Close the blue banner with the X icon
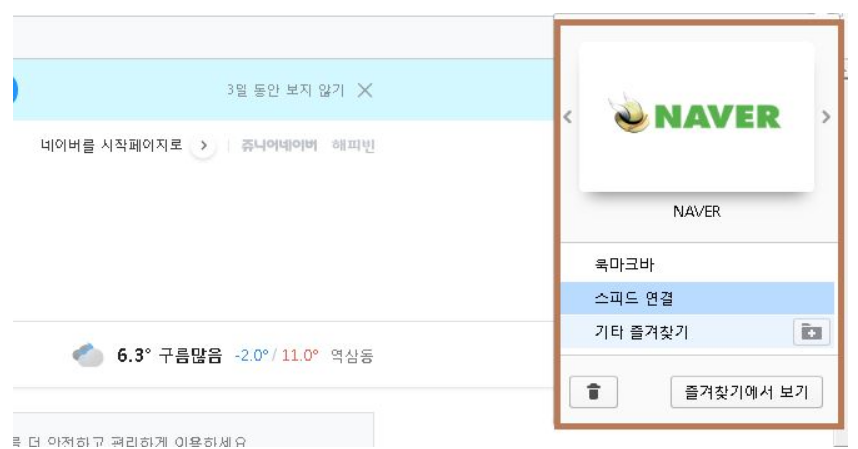This screenshot has height=449, width=858. click(x=365, y=90)
